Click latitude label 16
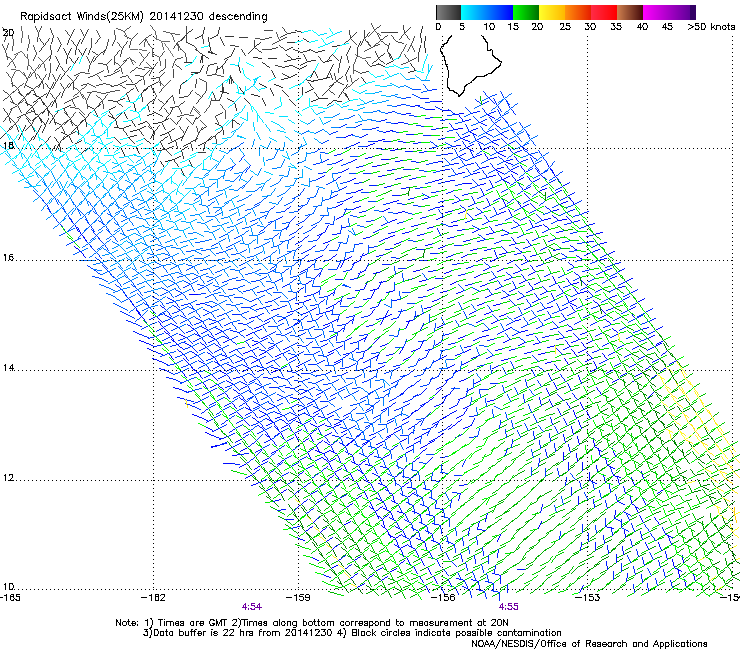Viewport: 740px width, 650px height. (8, 258)
